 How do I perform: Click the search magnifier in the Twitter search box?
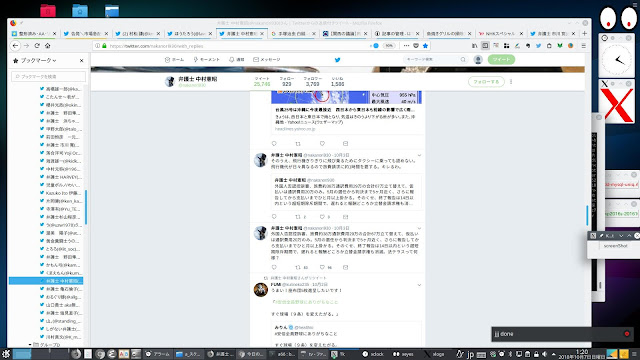click(463, 60)
